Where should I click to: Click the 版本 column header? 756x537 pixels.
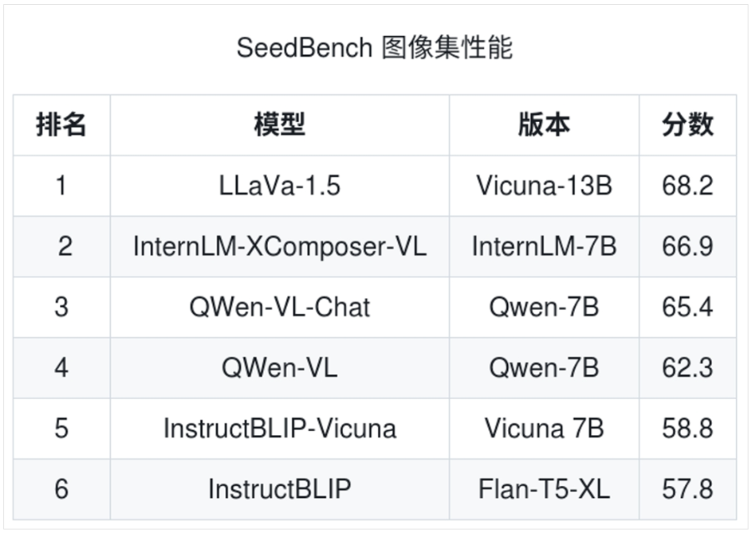544,125
